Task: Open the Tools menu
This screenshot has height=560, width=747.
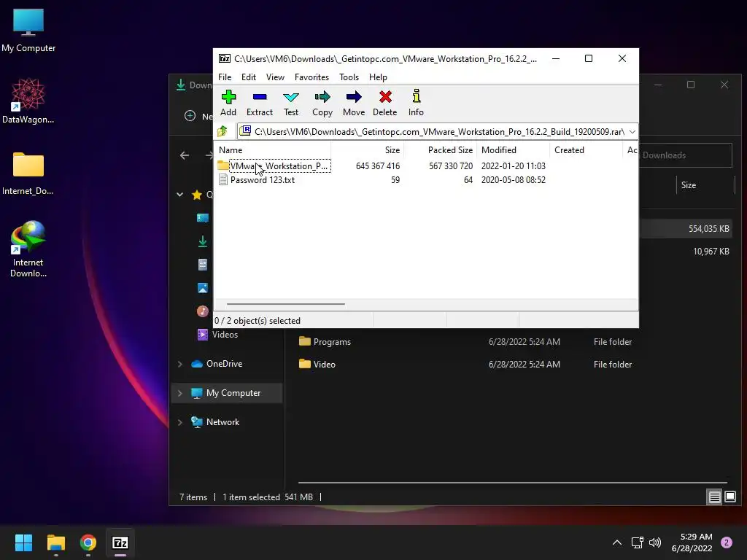Action: point(349,77)
